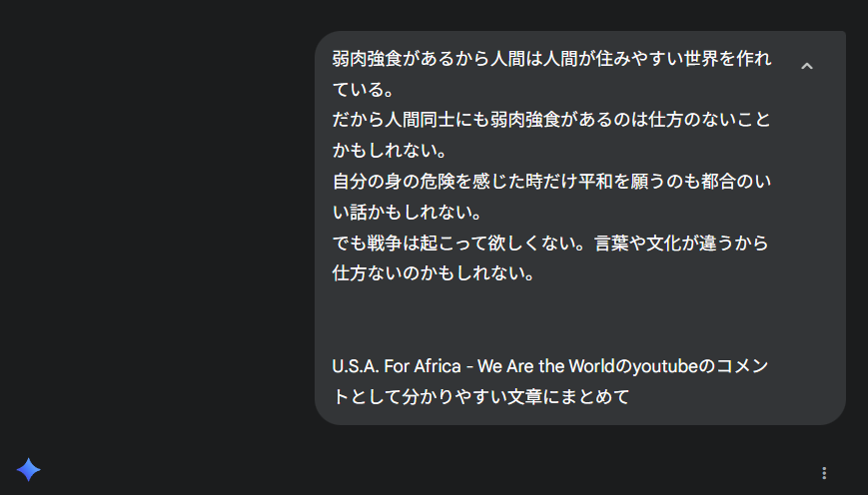The image size is (868, 495).
Task: Open the three-dot more options menu
Action: tap(824, 473)
